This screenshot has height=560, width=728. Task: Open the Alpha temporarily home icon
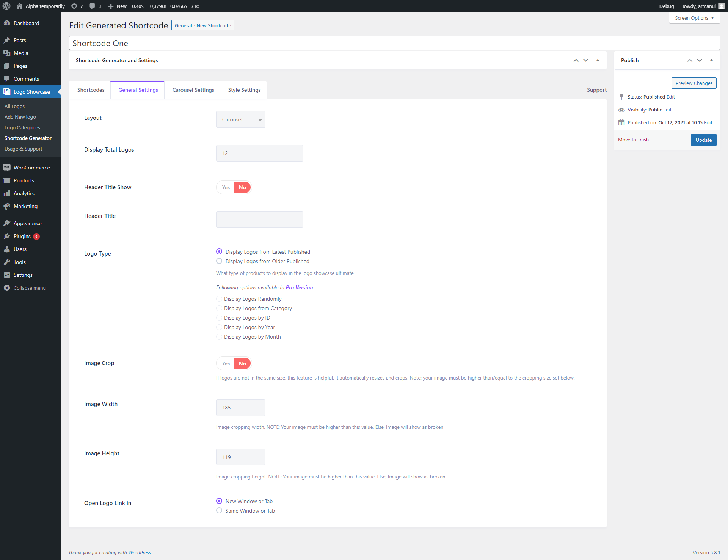click(x=20, y=6)
